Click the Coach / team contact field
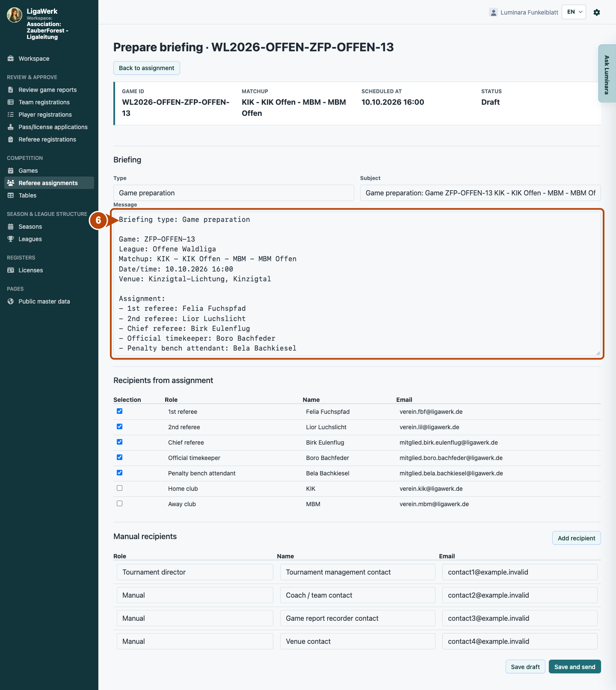This screenshot has height=690, width=616. [358, 595]
